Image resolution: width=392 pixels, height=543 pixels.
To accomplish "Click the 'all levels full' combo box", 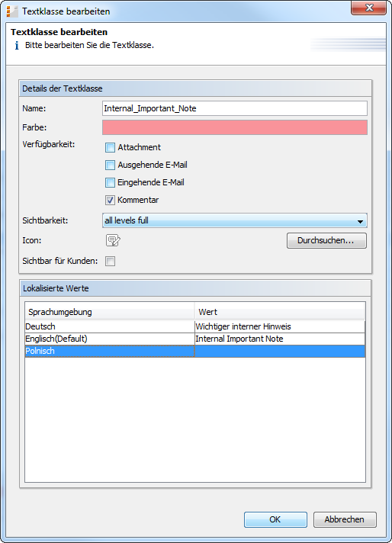I will 234,220.
